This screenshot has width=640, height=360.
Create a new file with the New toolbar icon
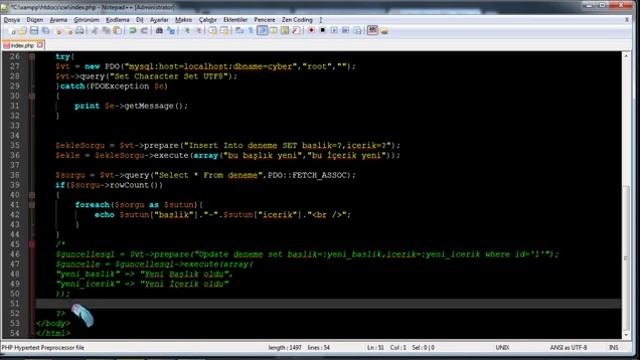11,31
